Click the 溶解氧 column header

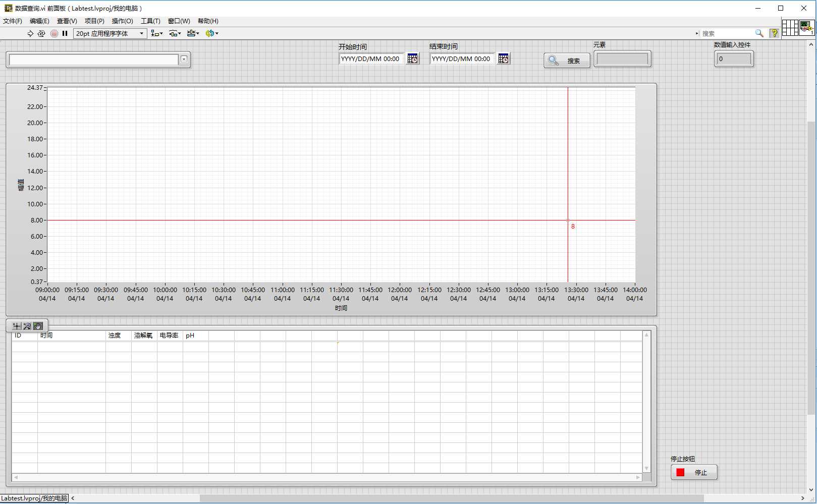(144, 335)
